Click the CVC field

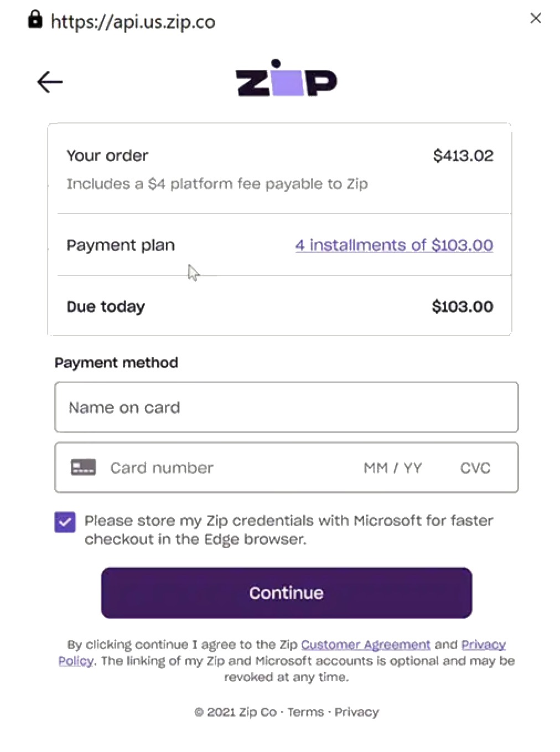475,468
